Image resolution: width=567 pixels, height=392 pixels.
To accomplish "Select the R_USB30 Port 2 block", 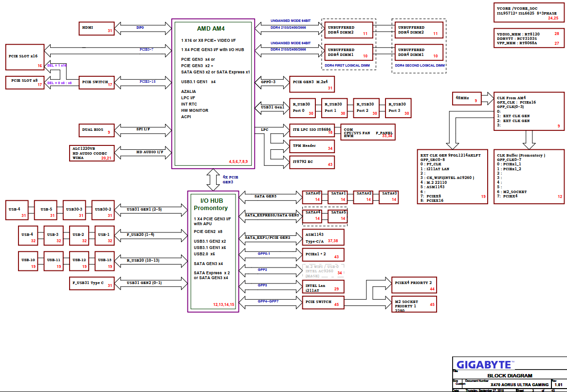I will pos(366,108).
